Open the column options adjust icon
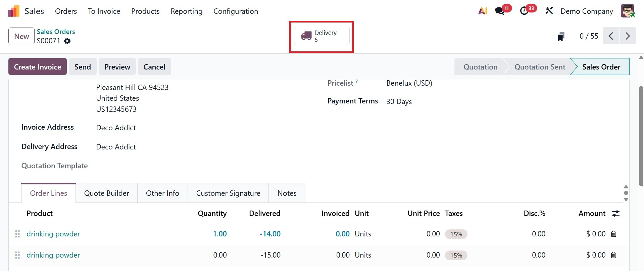The width and height of the screenshot is (644, 271). point(616,214)
